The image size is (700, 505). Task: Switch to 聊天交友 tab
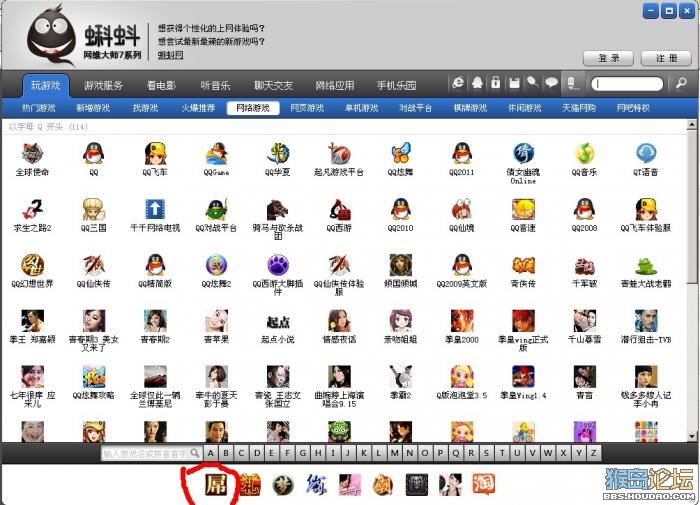coord(273,85)
